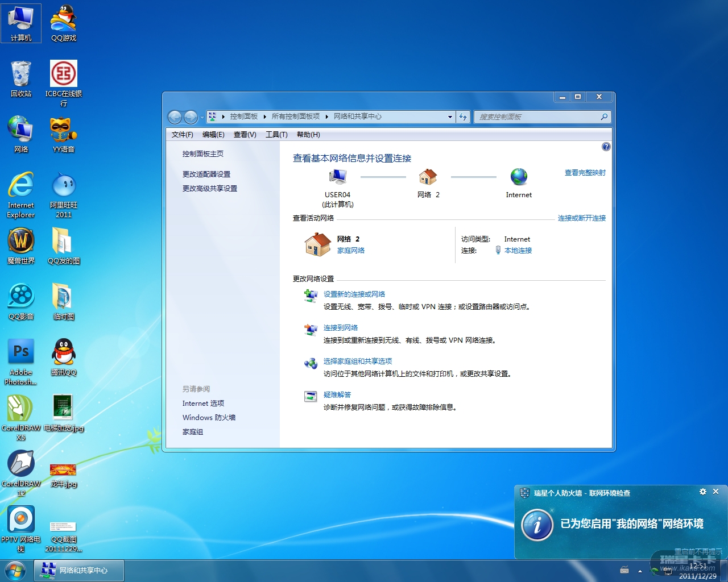Click the Internet globe icon in network map
This screenshot has width=728, height=582.
pyautogui.click(x=519, y=177)
